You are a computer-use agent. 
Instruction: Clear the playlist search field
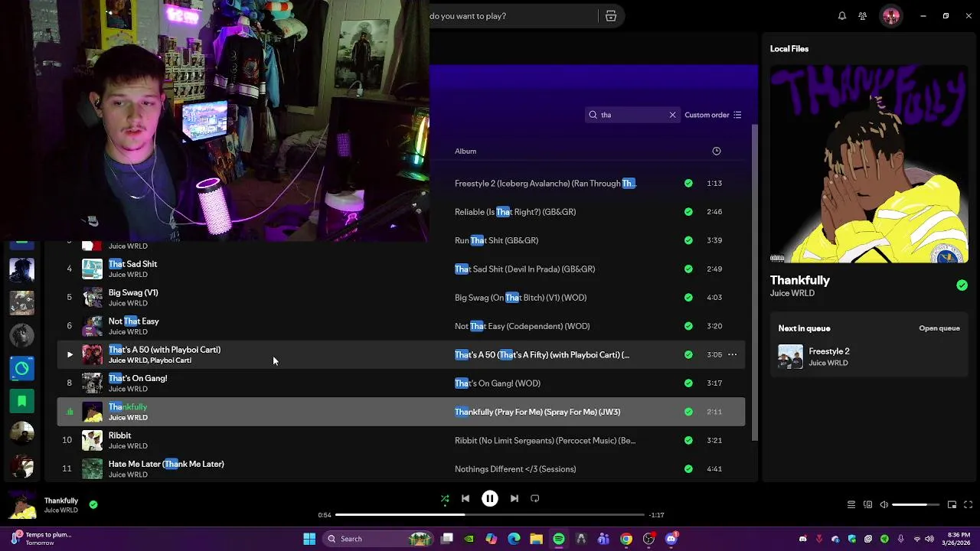point(672,115)
